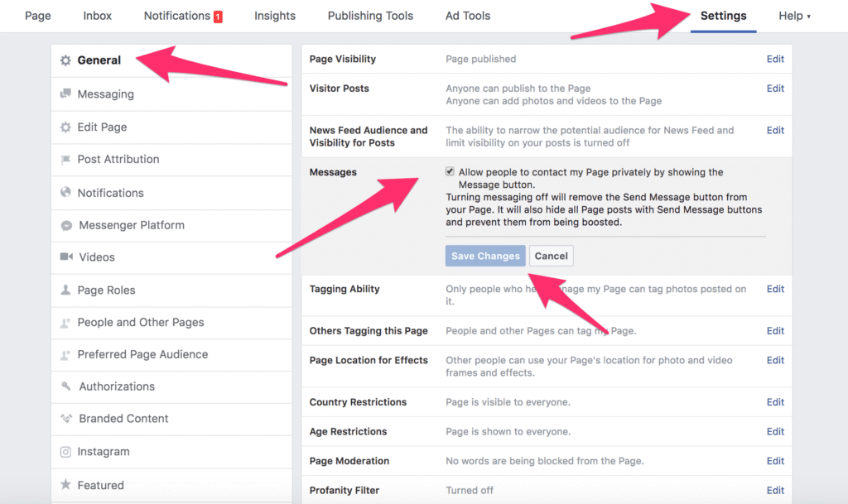The image size is (848, 504).
Task: Cancel the Messages setting change
Action: click(551, 256)
